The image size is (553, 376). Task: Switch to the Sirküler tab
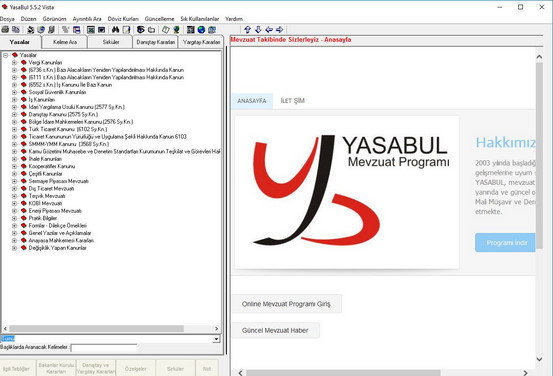(x=110, y=42)
